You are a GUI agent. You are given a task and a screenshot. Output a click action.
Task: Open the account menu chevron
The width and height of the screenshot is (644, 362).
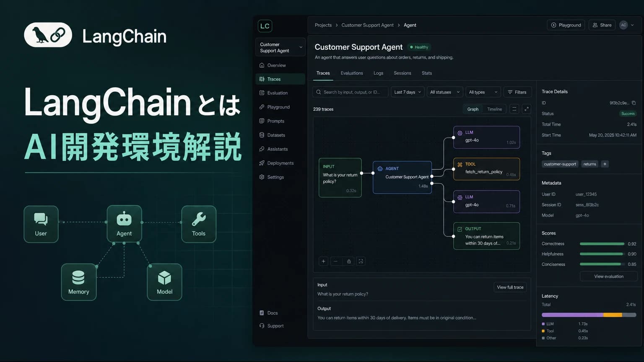(632, 25)
